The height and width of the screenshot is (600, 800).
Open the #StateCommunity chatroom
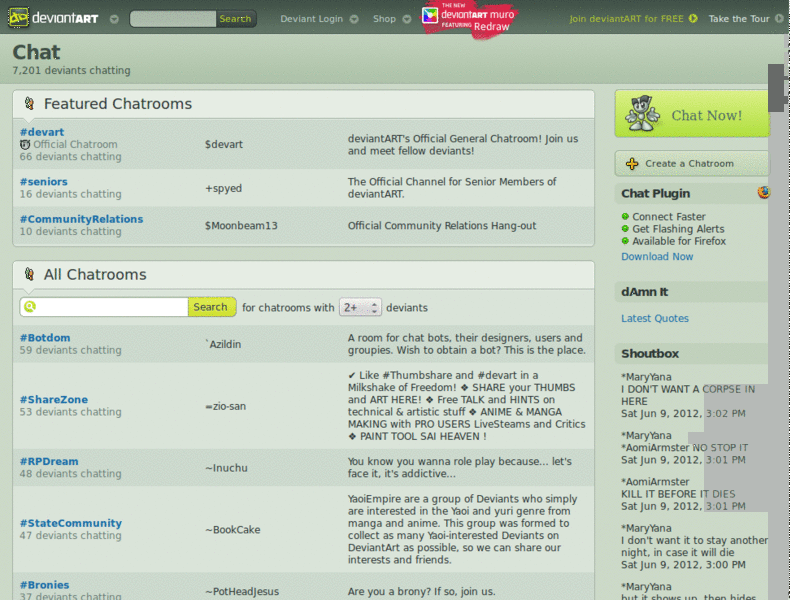[71, 523]
